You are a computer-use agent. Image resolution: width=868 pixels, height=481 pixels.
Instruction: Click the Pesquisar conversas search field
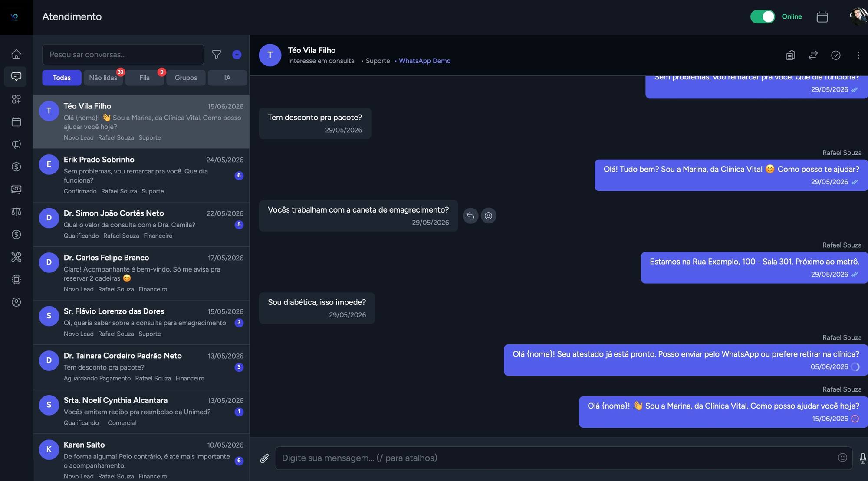click(x=123, y=55)
